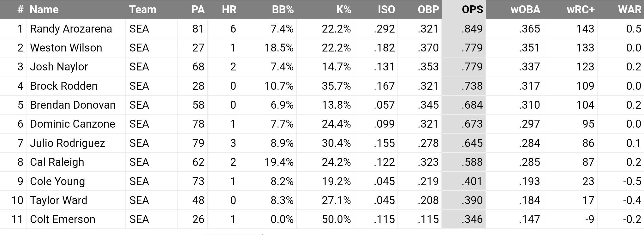Open Cal Raleigh player link
This screenshot has height=235, width=644.
coord(57,162)
